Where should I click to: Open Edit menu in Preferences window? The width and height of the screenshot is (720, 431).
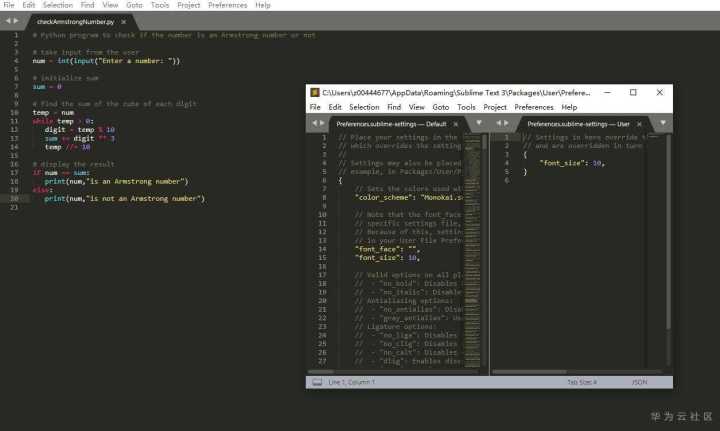(335, 107)
